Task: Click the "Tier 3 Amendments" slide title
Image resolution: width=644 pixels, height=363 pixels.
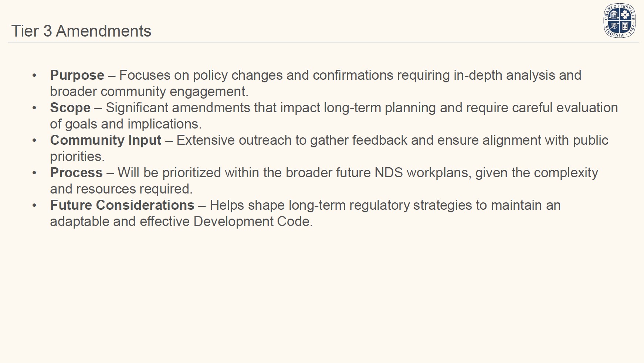Action: (81, 31)
